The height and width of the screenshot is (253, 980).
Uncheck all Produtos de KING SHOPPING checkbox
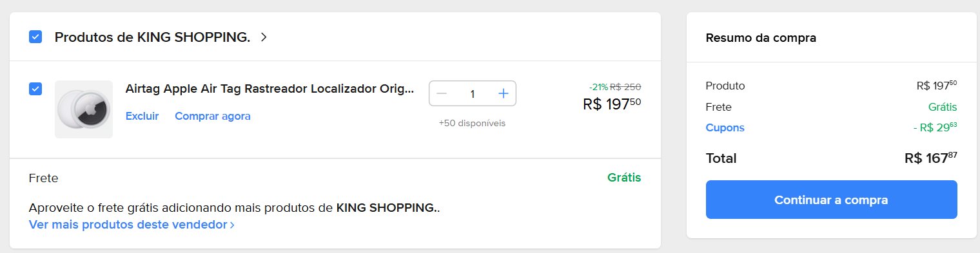(x=35, y=37)
